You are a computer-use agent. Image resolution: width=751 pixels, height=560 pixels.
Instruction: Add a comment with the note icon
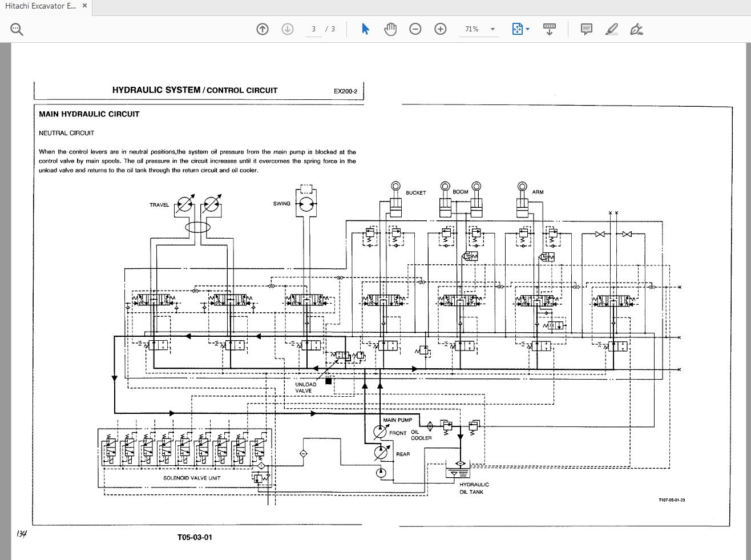(586, 29)
